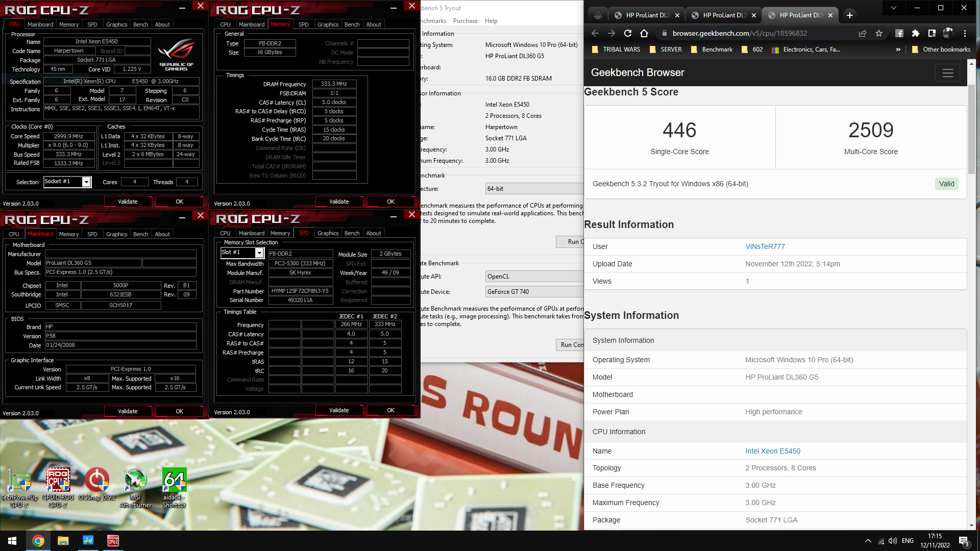Viewport: 980px width, 551px height.
Task: Open the SERVER bookmark folder
Action: (666, 49)
